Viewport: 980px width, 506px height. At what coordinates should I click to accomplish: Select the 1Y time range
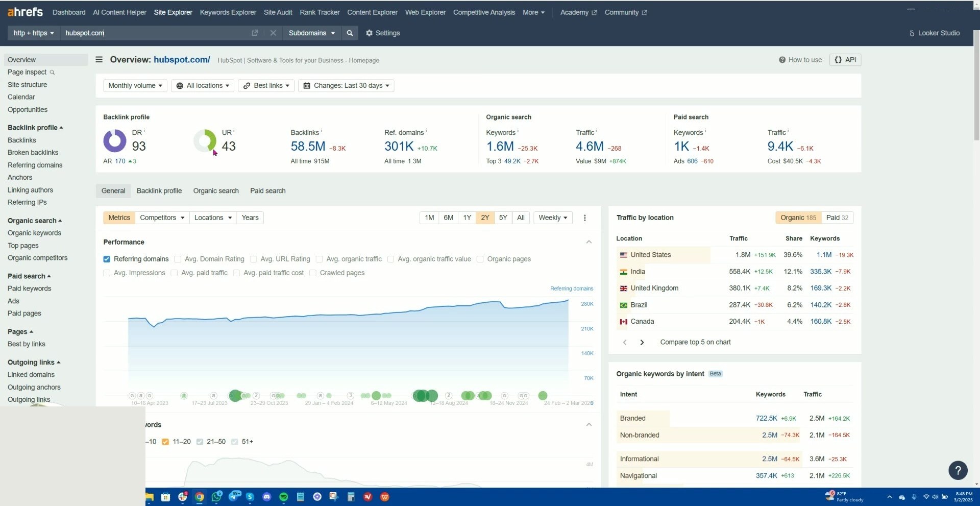pos(467,218)
